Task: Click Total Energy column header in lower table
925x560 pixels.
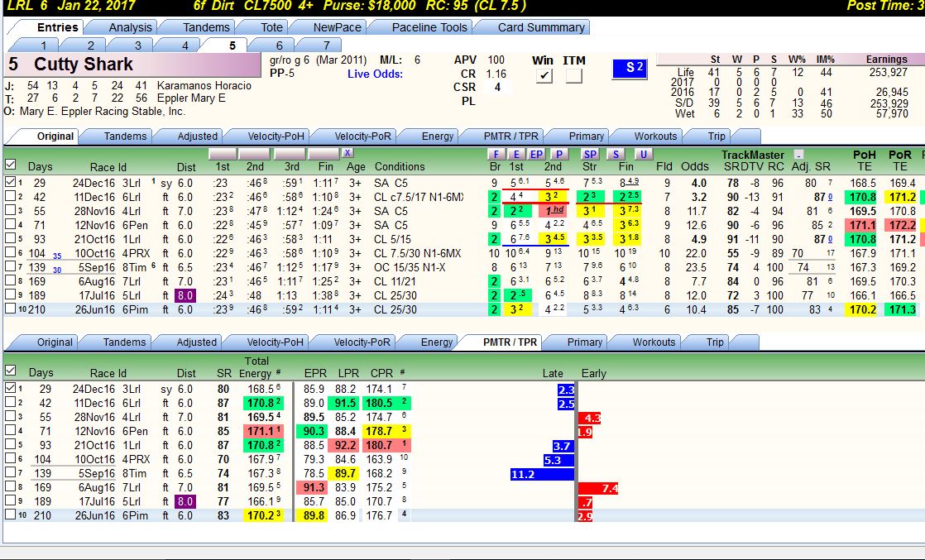Action: pyautogui.click(x=256, y=367)
